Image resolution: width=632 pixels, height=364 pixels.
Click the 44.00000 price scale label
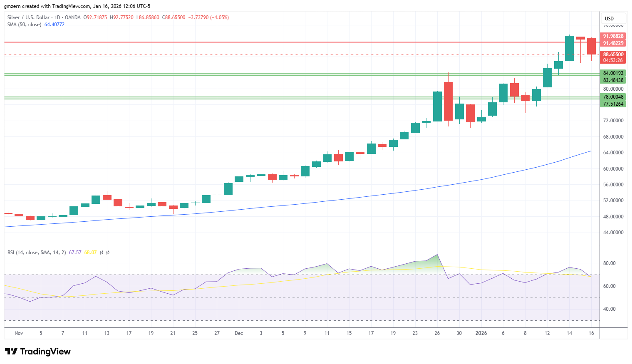tap(613, 233)
